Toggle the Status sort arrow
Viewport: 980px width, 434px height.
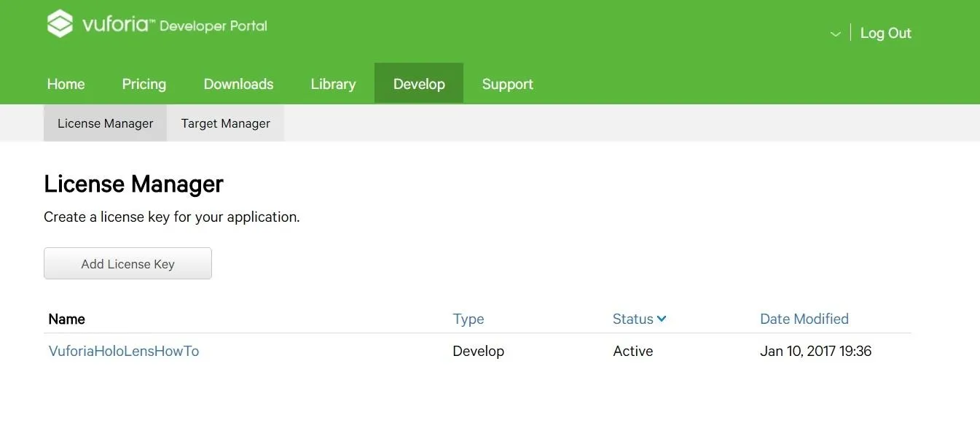(x=662, y=319)
